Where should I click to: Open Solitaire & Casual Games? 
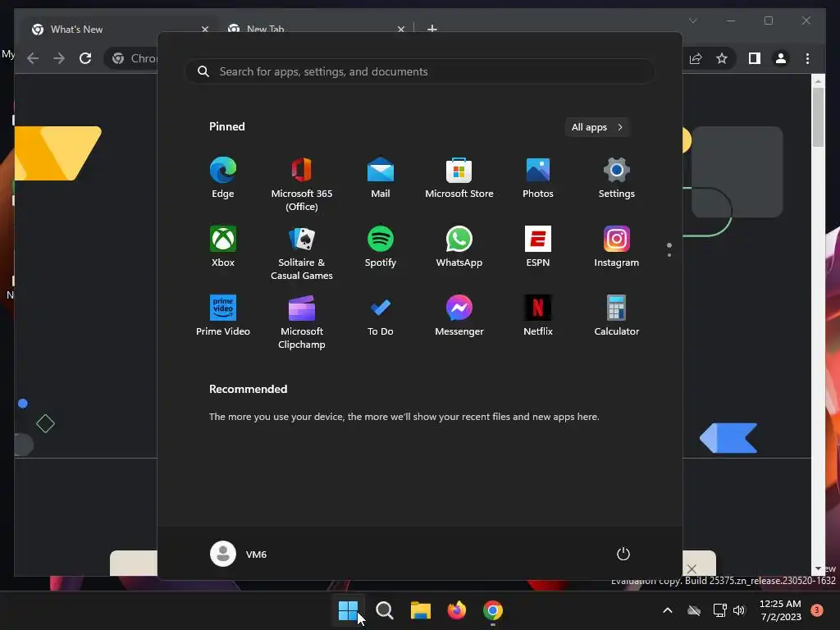(x=302, y=253)
